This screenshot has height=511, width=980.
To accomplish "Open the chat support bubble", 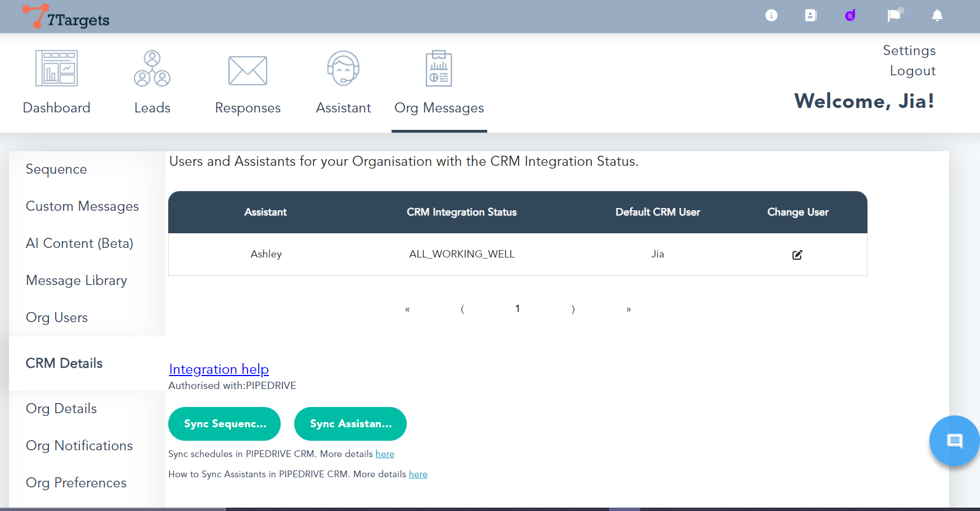I will coord(954,441).
